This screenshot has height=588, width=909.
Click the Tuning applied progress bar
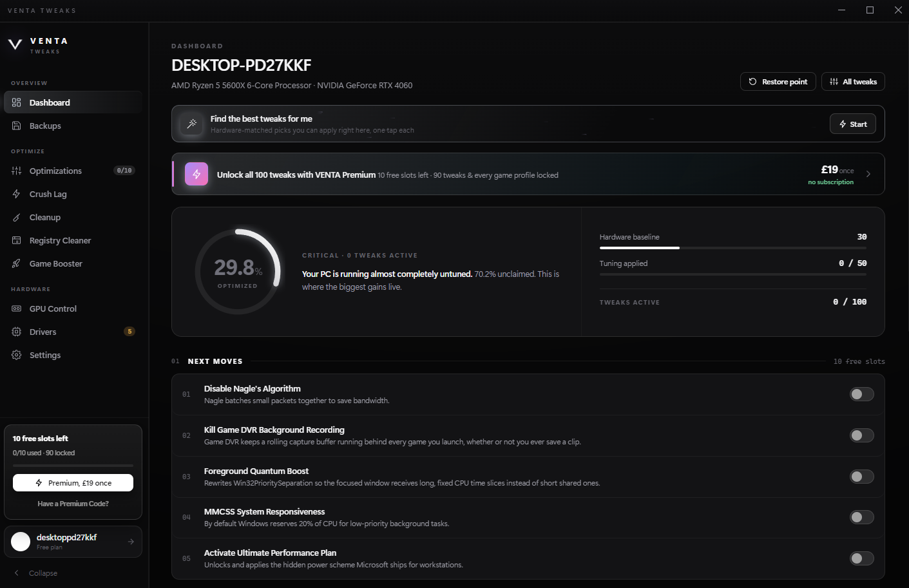[x=733, y=274]
